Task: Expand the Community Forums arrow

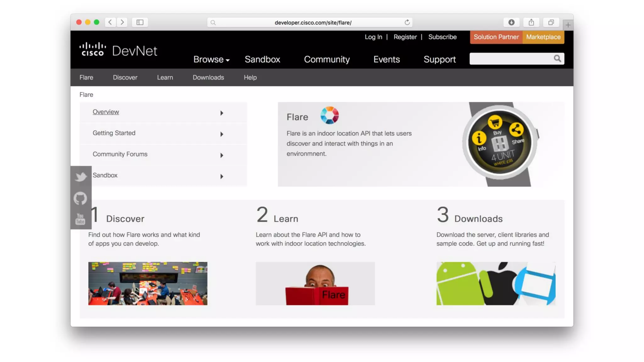Action: point(221,155)
